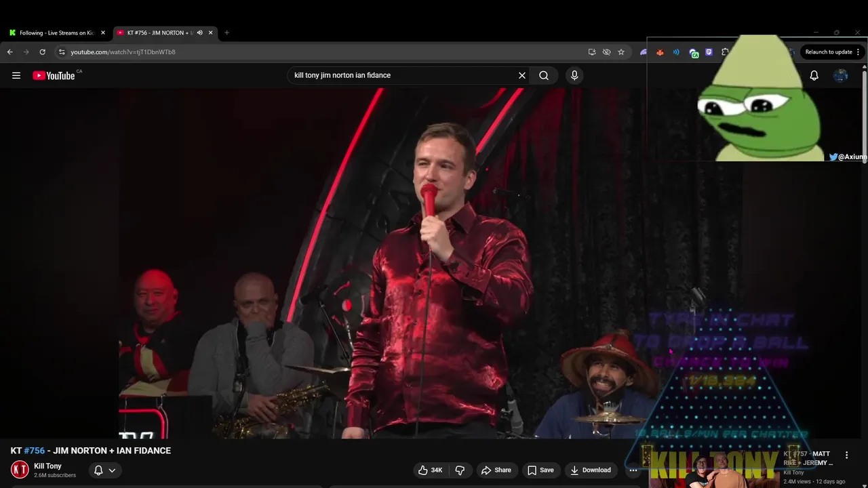Image resolution: width=868 pixels, height=488 pixels.
Task: Go forward in browser history
Action: (x=26, y=52)
